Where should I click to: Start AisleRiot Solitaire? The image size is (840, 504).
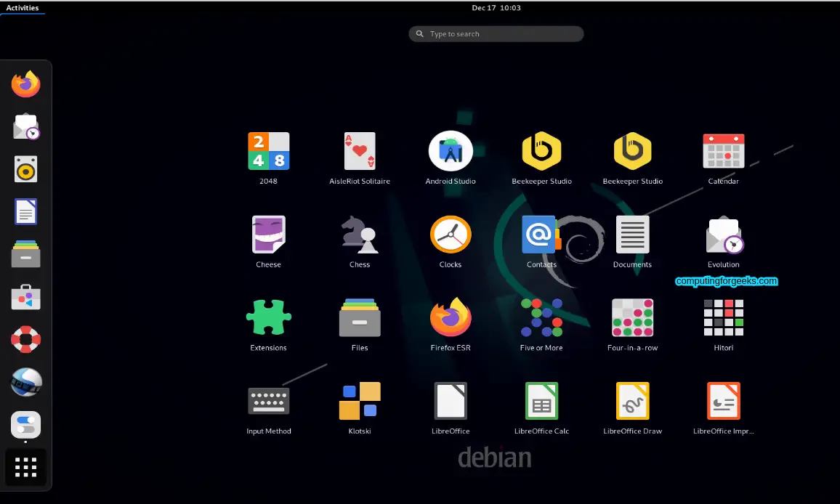tap(360, 152)
